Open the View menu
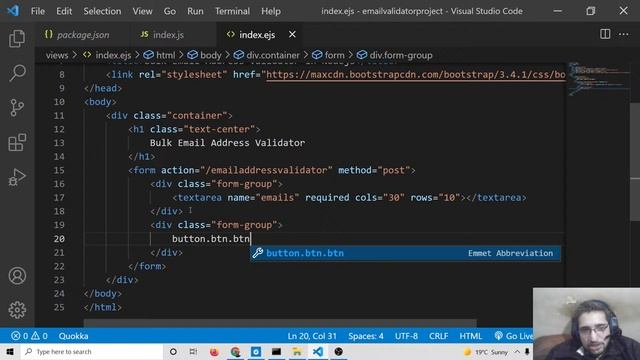 (142, 11)
